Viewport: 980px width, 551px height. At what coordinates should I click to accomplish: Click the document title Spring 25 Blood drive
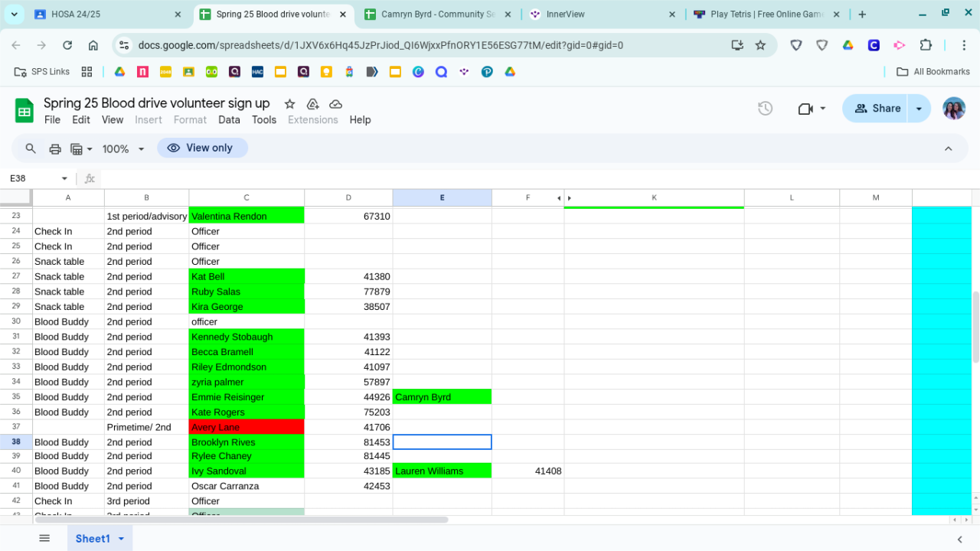[157, 103]
